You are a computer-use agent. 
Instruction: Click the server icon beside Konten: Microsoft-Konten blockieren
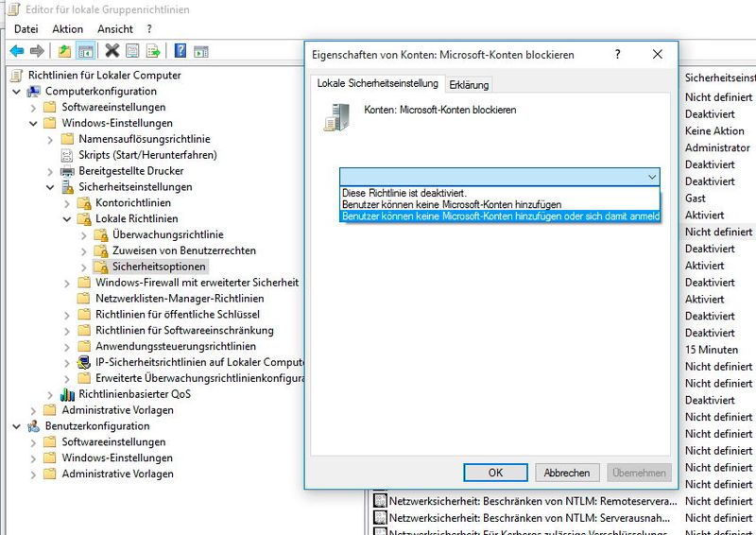(x=336, y=118)
